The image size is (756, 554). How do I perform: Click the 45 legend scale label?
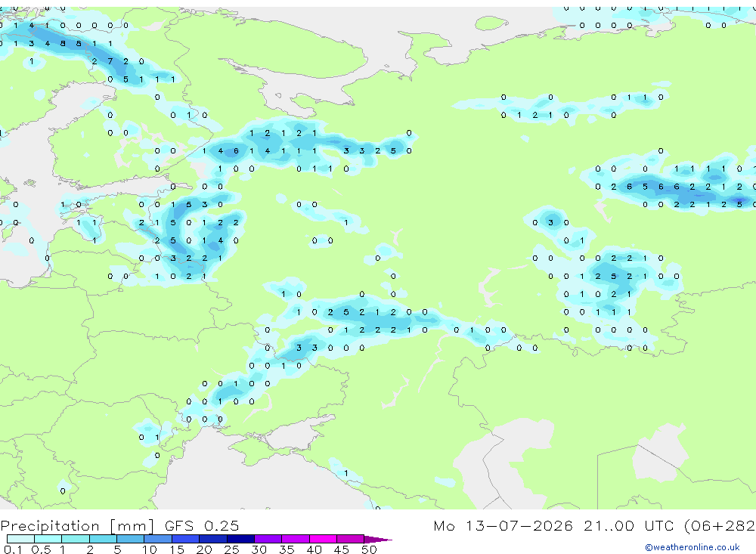(342, 549)
